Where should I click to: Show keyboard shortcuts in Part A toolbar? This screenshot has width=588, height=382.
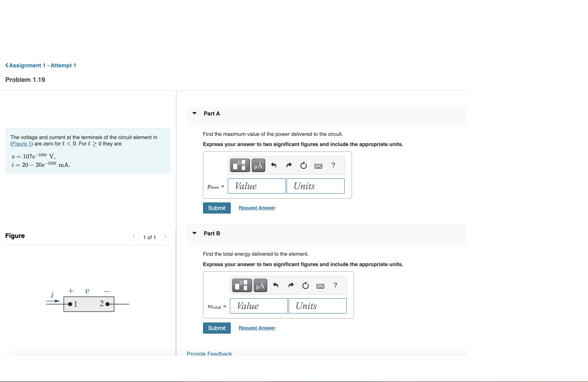[x=318, y=166]
